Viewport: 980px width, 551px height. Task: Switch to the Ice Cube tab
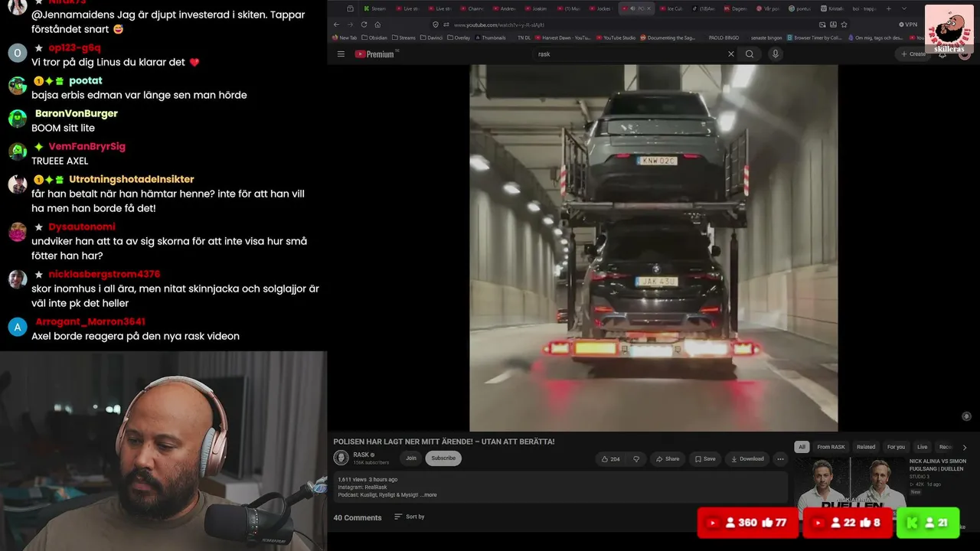pyautogui.click(x=671, y=8)
